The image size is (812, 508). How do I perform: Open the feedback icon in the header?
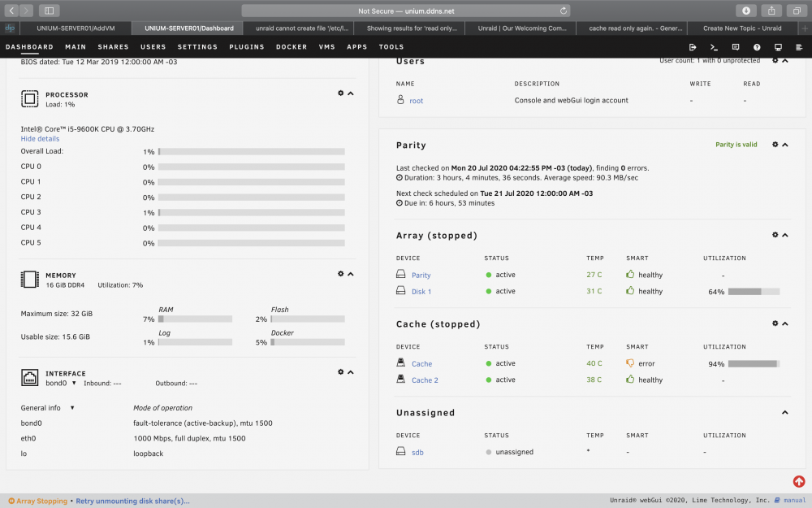[x=736, y=47]
